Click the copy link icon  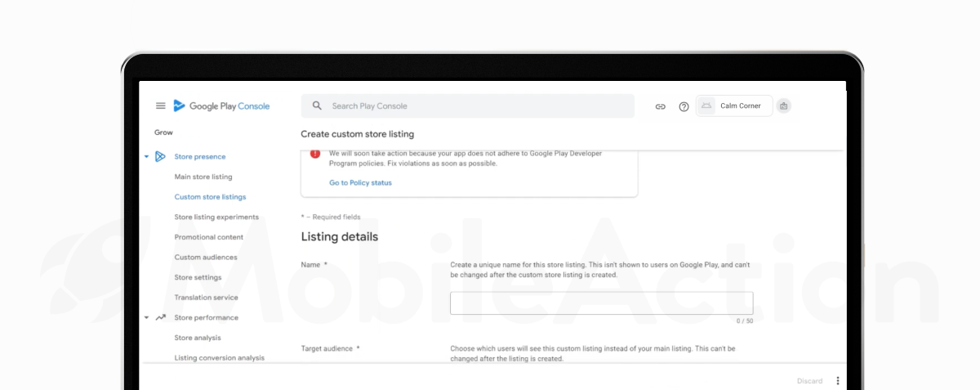(x=661, y=106)
